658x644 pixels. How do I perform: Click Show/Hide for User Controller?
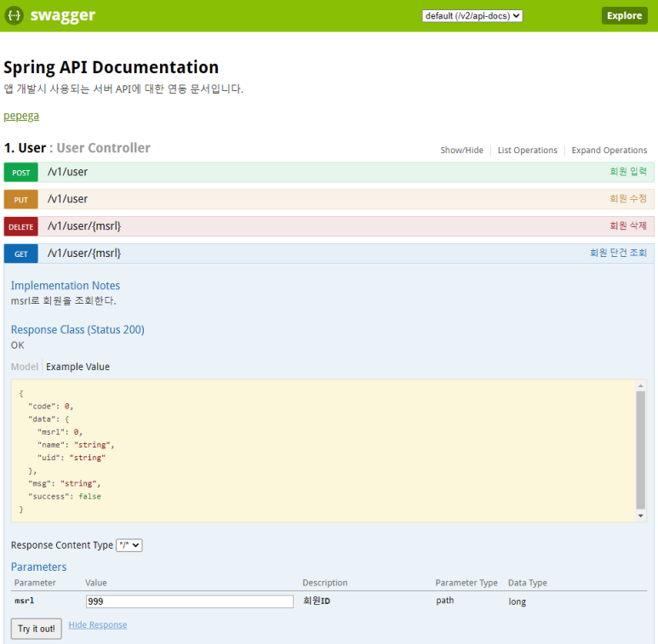(461, 150)
